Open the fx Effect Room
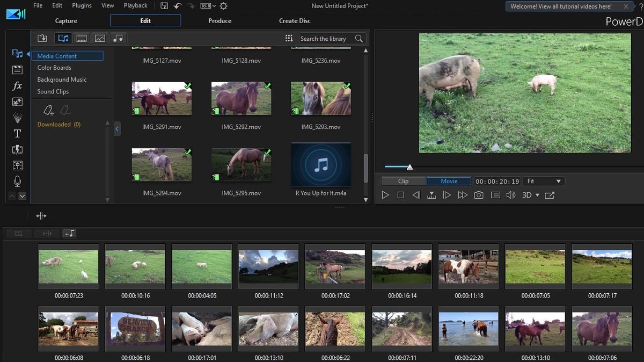Image resolution: width=644 pixels, height=362 pixels. pos(17,86)
